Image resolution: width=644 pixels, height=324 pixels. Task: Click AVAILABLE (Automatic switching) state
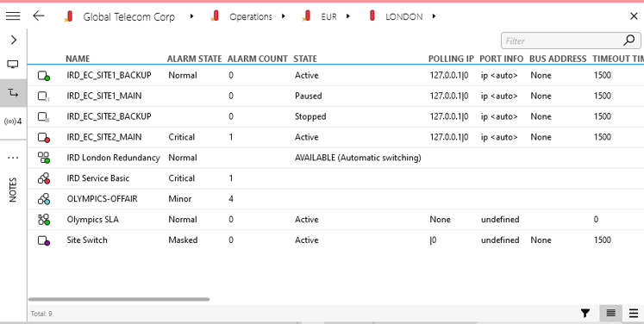358,158
